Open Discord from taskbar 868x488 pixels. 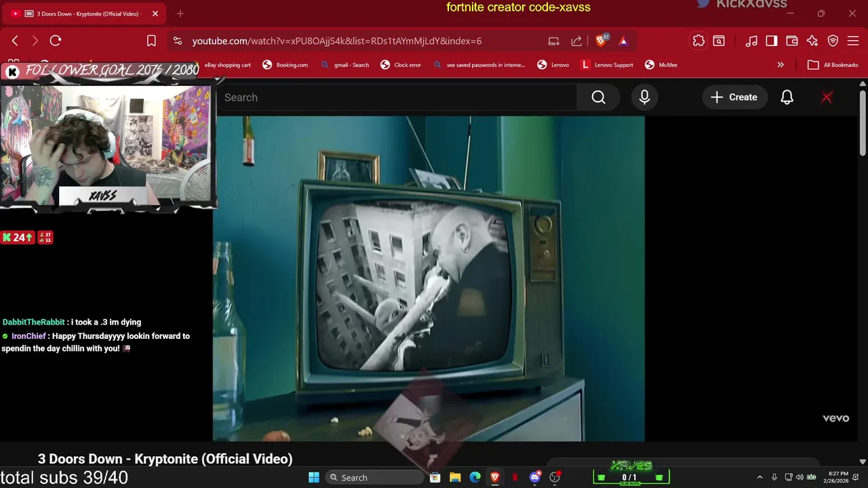coord(535,477)
